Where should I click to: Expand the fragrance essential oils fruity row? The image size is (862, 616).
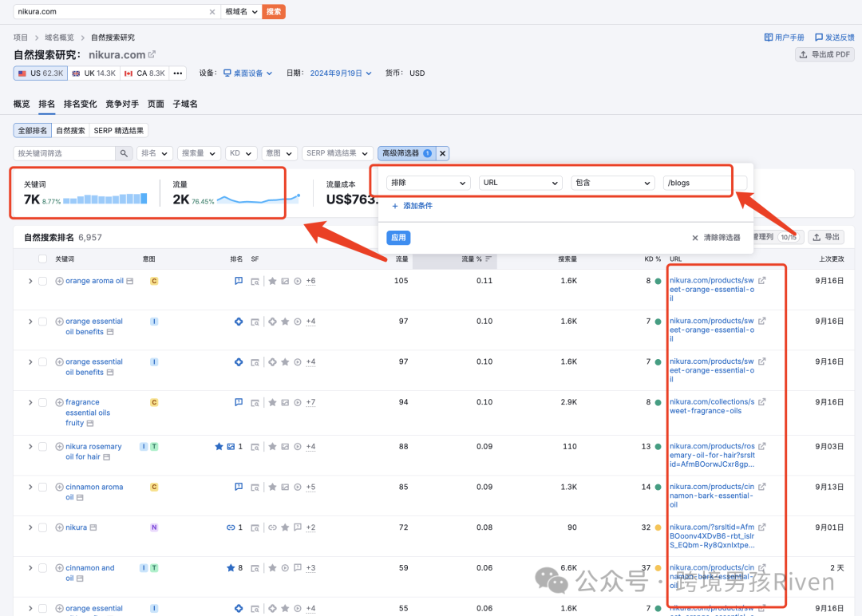tap(30, 403)
